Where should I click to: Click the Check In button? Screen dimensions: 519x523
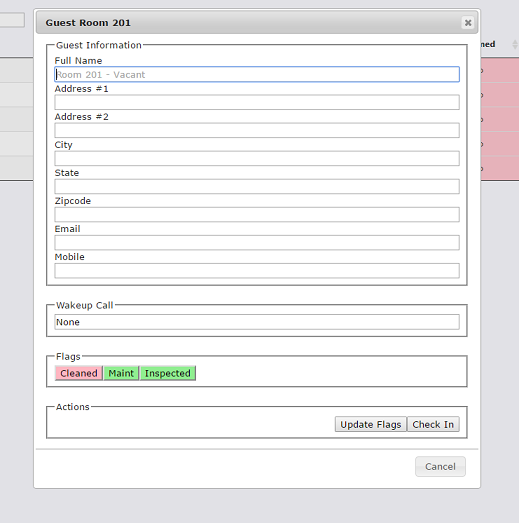point(433,424)
